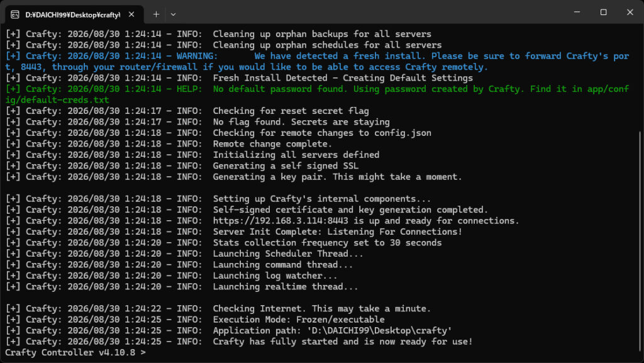
Task: Open a new terminal tab with plus button
Action: pyautogui.click(x=156, y=14)
